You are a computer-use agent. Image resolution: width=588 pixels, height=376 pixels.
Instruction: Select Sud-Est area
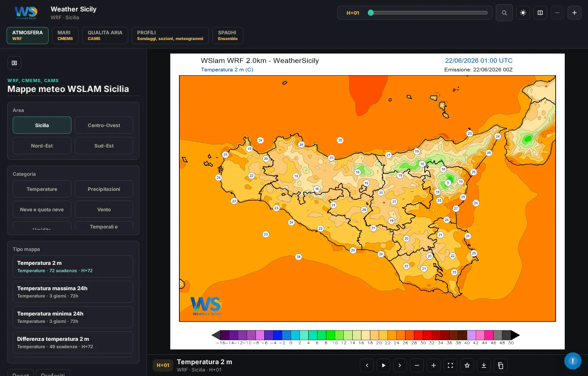click(x=104, y=145)
